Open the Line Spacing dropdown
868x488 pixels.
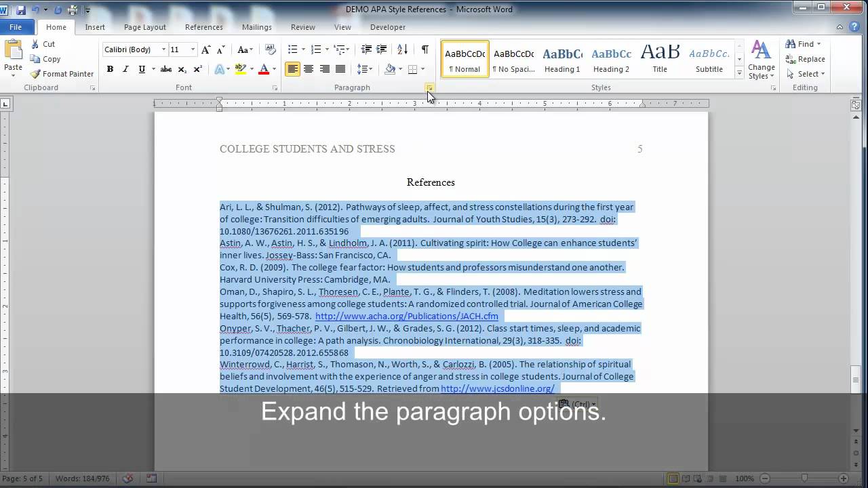pyautogui.click(x=365, y=69)
